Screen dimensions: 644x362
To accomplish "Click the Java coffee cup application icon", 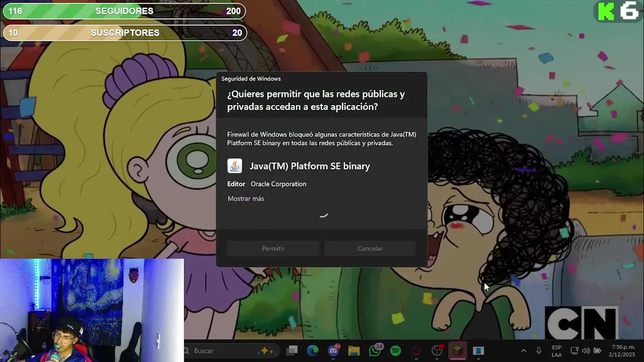I will [235, 166].
